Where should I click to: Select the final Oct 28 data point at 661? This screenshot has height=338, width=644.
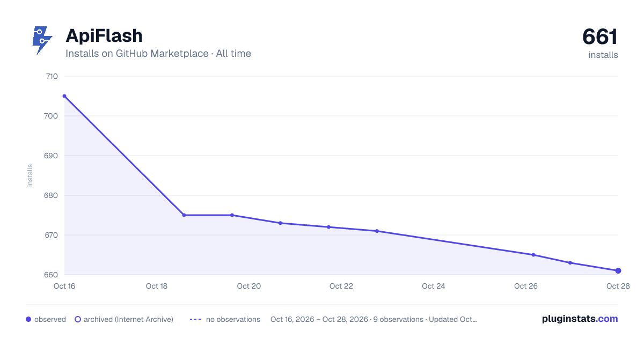[x=618, y=271]
